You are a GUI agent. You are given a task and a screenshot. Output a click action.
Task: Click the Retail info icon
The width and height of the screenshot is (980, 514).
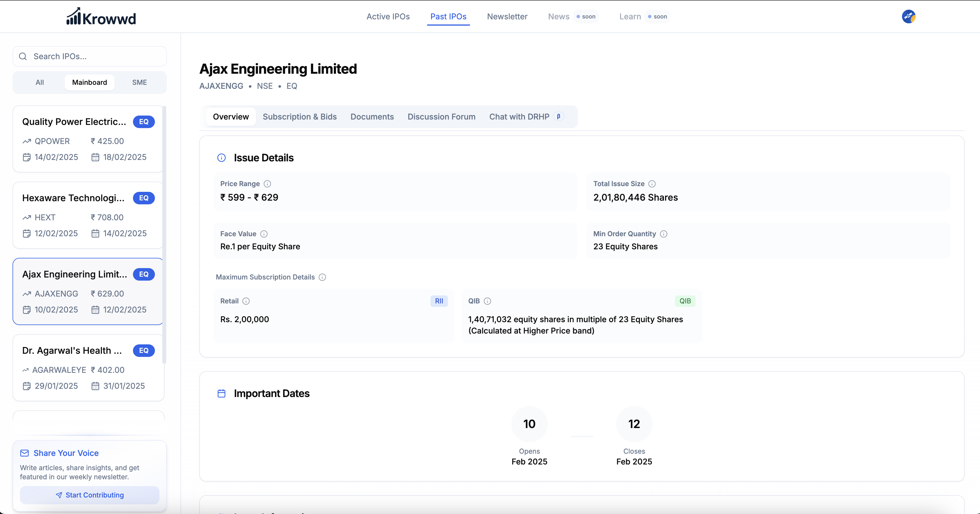[246, 301]
